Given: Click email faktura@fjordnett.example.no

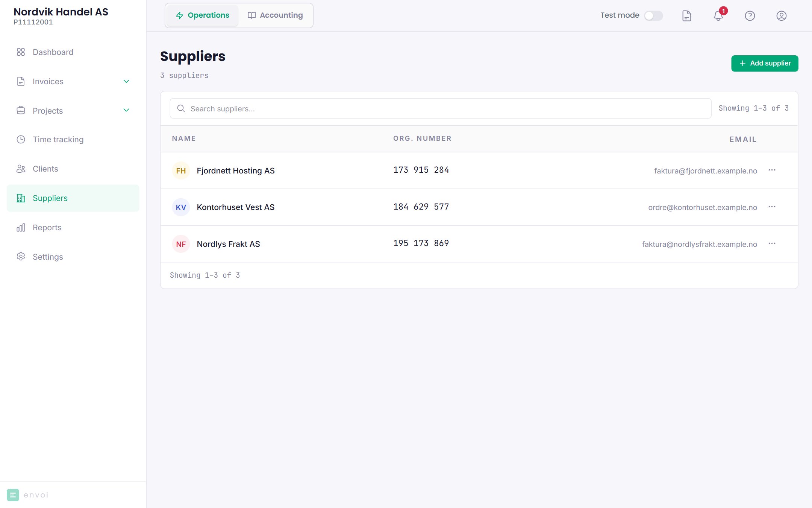Looking at the screenshot, I should [705, 171].
